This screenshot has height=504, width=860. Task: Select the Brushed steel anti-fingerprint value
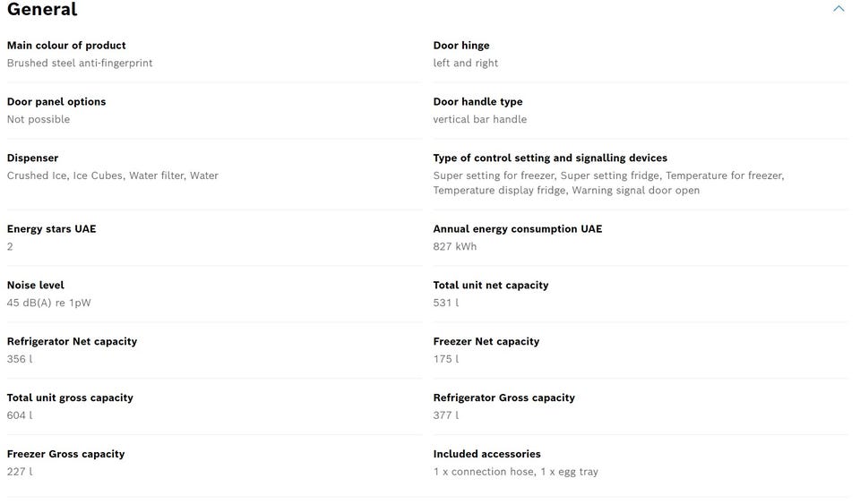point(80,64)
